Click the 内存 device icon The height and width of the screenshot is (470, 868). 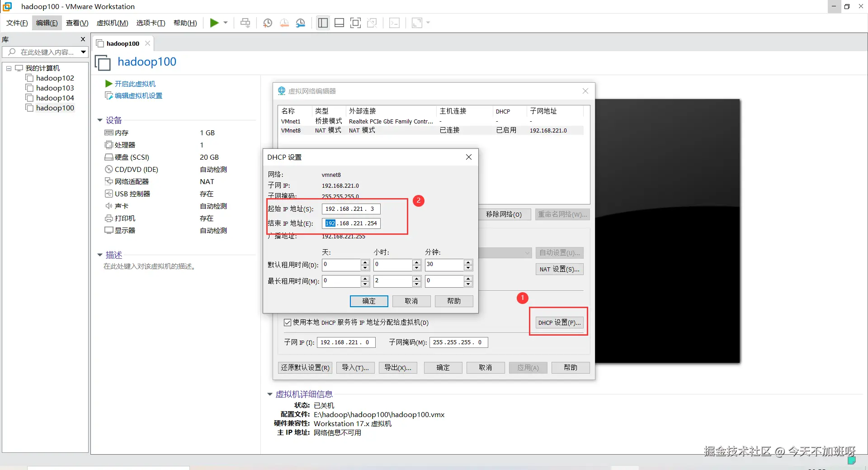tap(109, 133)
